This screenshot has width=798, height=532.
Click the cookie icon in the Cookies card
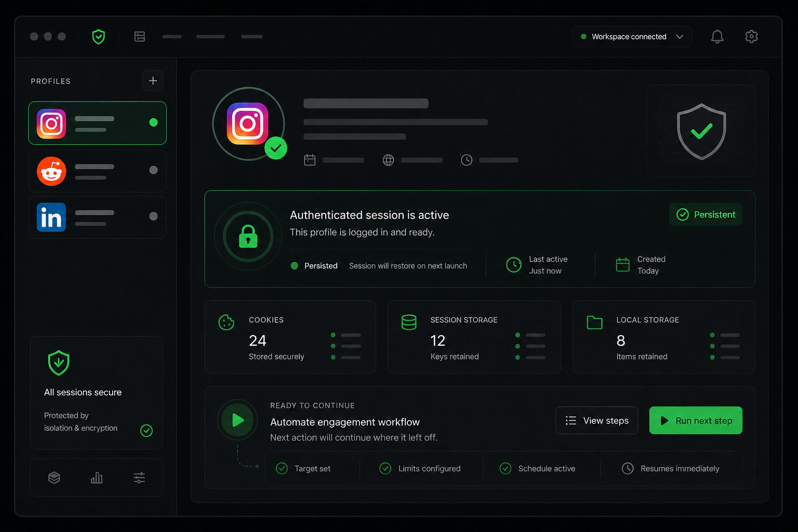226,323
